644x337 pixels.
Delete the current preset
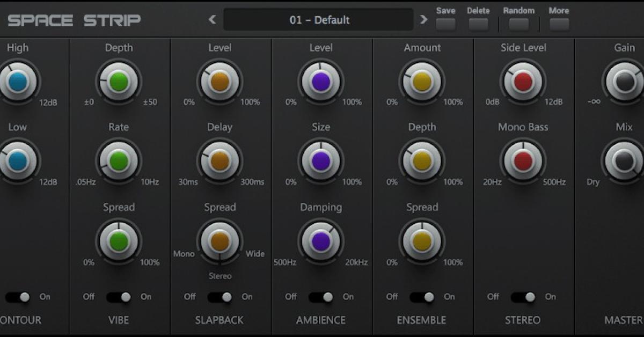[x=478, y=24]
